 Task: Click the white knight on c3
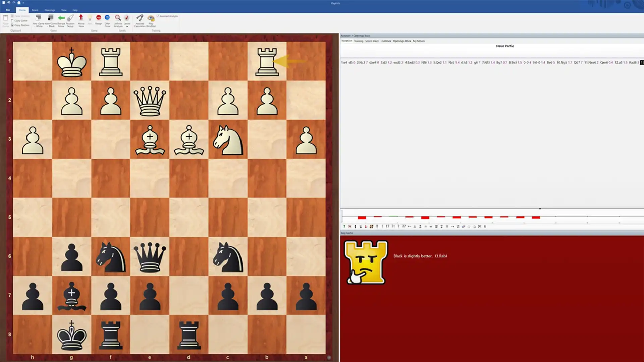coord(228,139)
